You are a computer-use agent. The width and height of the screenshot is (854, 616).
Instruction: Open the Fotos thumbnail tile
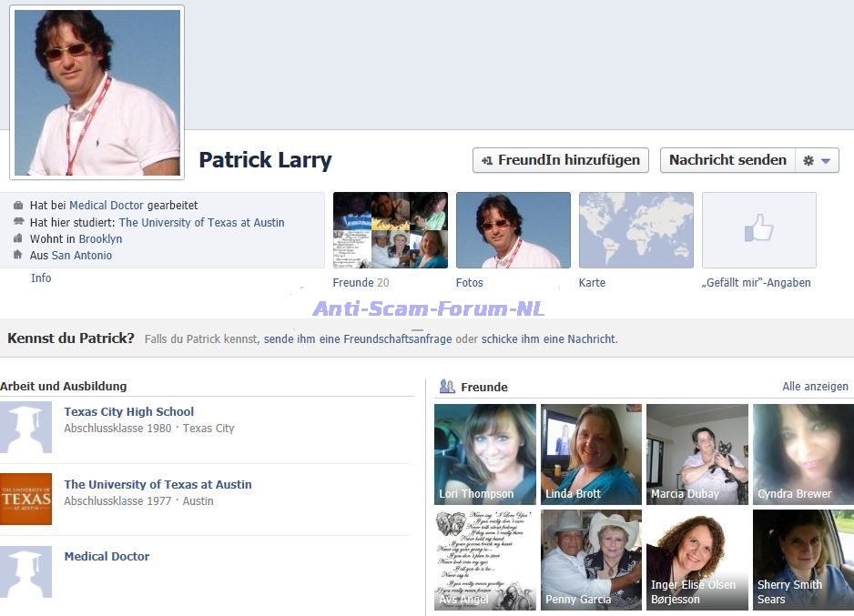(x=513, y=230)
